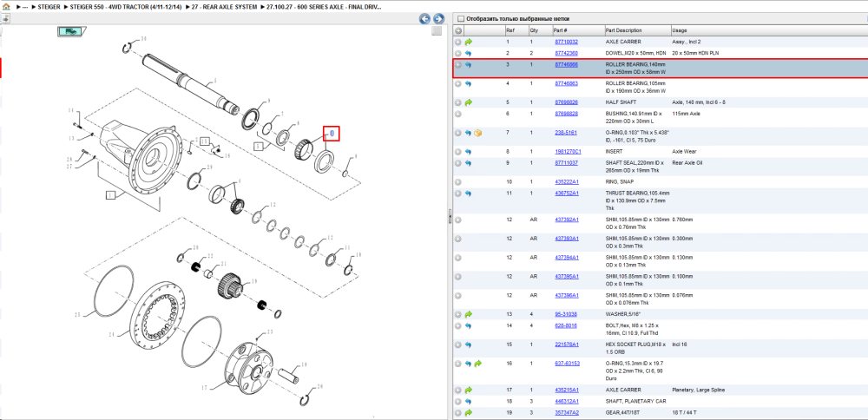Click the pin icon below the home icon
Viewport: 868px width, 420px height.
[5, 18]
